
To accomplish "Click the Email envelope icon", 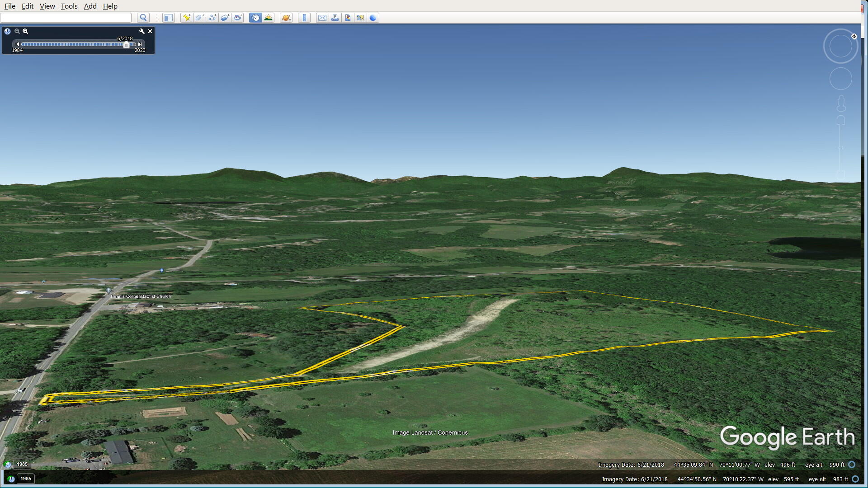I will [x=322, y=18].
